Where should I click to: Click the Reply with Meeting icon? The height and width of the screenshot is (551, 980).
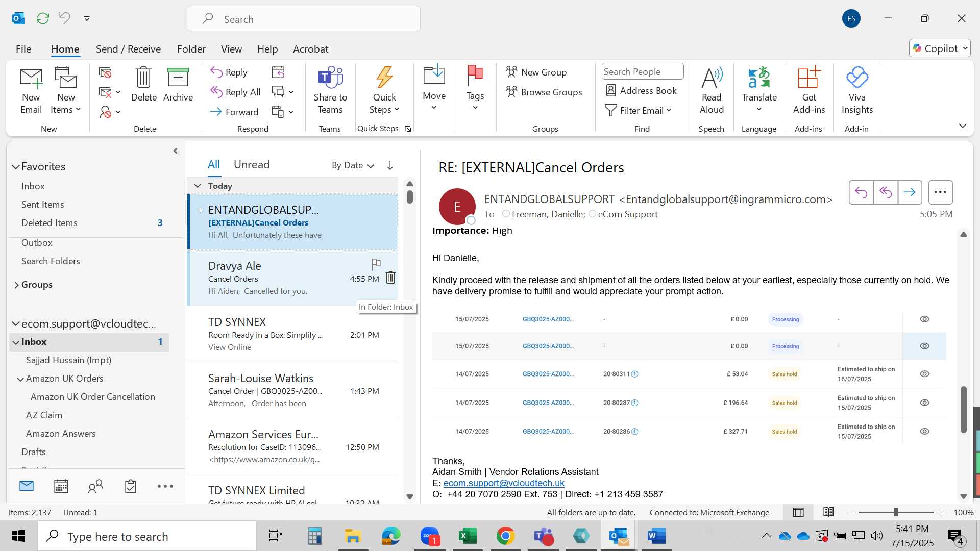pos(278,72)
